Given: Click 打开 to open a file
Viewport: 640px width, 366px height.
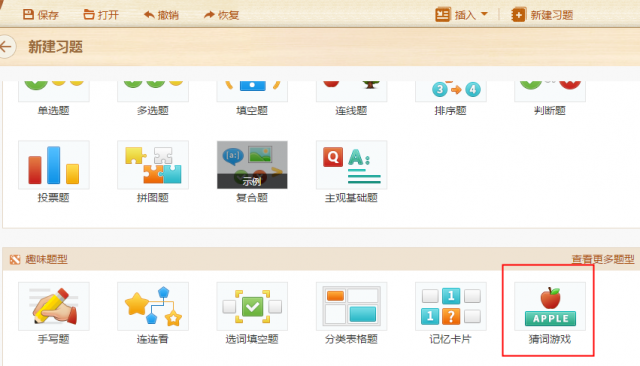Looking at the screenshot, I should pyautogui.click(x=101, y=15).
